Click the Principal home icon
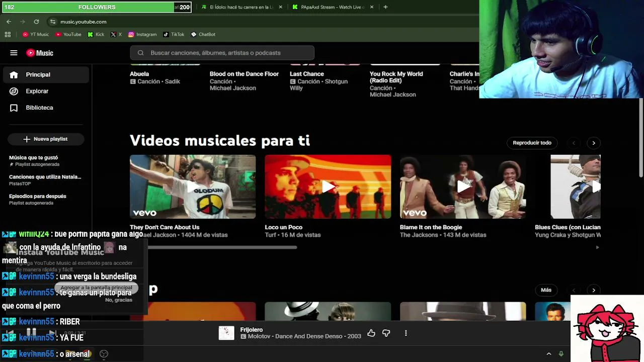 (x=14, y=74)
